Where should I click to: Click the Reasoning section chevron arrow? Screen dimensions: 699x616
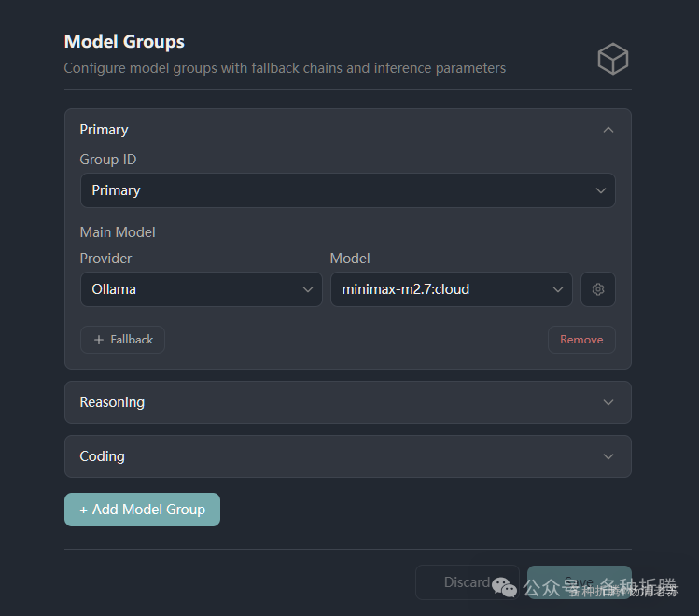coord(608,402)
